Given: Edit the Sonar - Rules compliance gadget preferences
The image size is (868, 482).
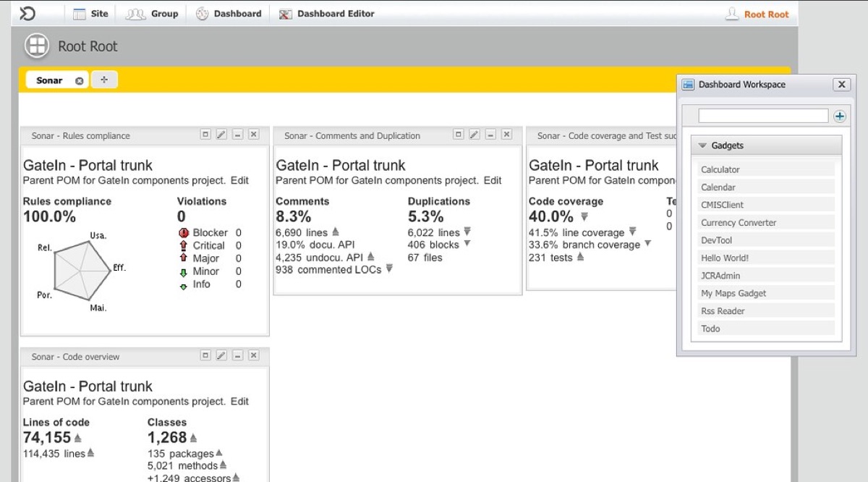Looking at the screenshot, I should click(x=221, y=135).
